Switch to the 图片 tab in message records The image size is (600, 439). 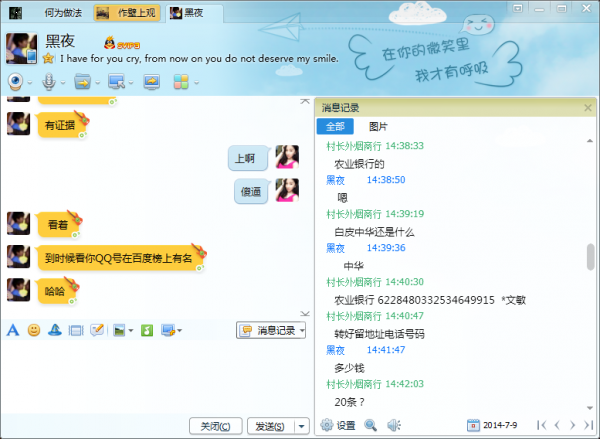pos(378,126)
